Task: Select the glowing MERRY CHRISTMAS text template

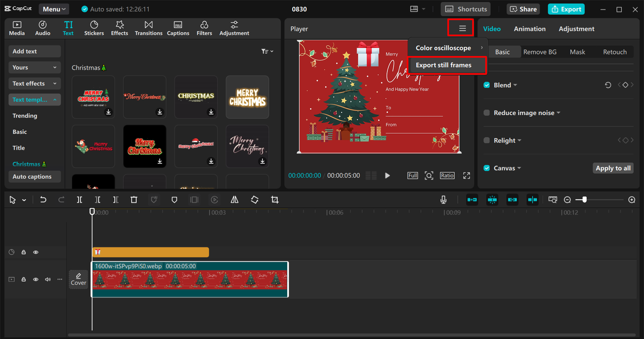Action: [x=247, y=97]
